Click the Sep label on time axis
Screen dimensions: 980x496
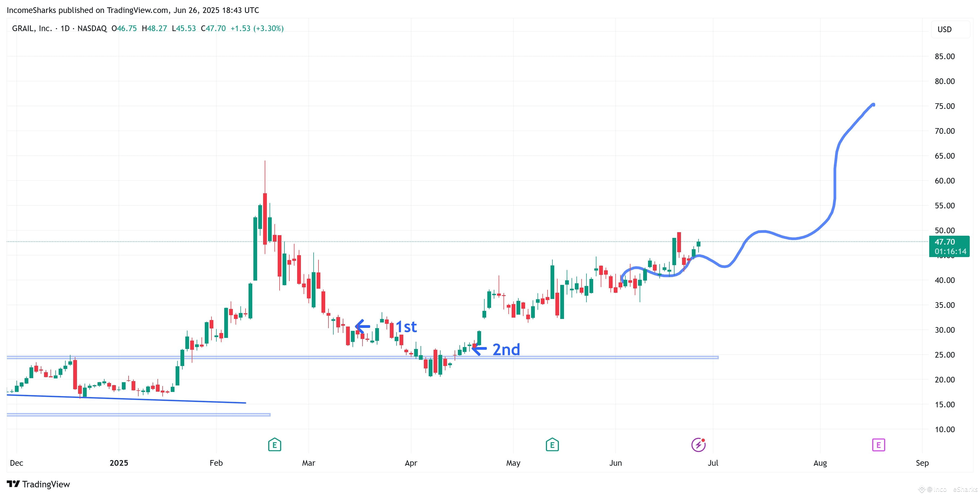click(x=922, y=463)
